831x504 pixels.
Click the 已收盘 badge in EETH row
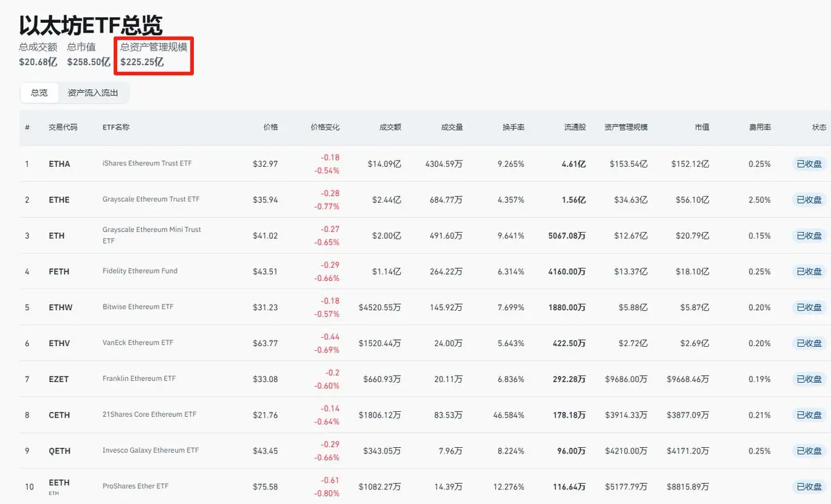pos(809,487)
